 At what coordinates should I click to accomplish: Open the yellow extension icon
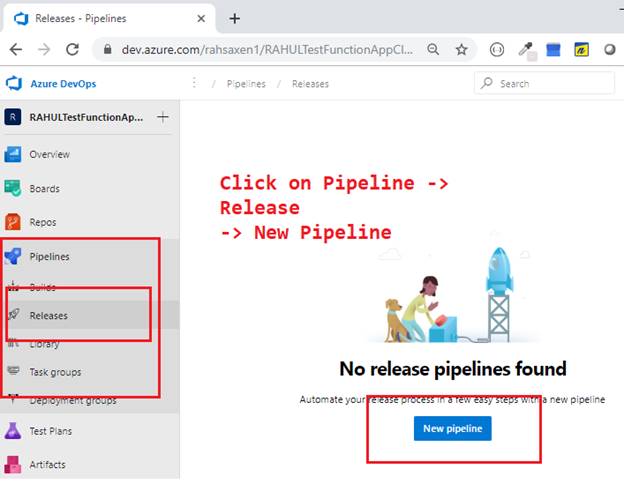click(581, 50)
